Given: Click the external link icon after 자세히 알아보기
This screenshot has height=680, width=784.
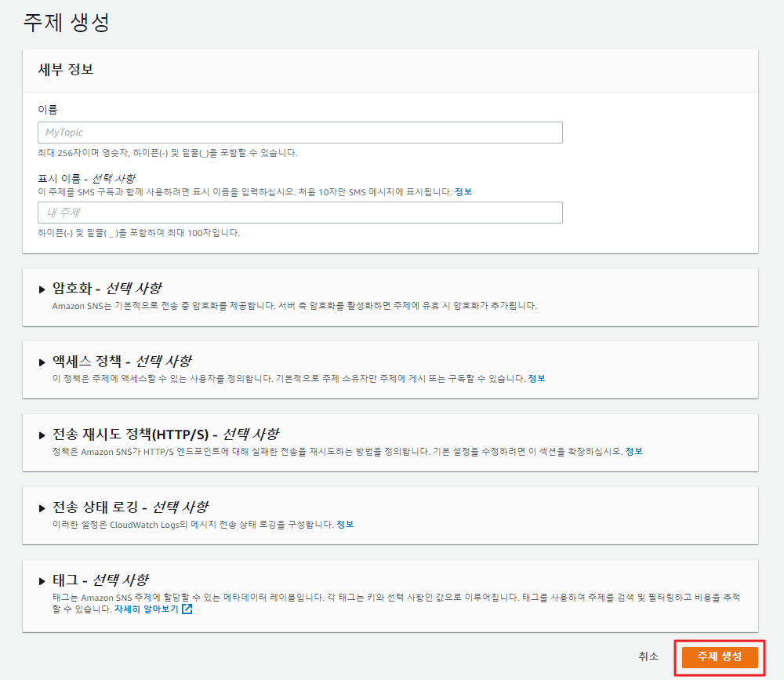Looking at the screenshot, I should (187, 609).
